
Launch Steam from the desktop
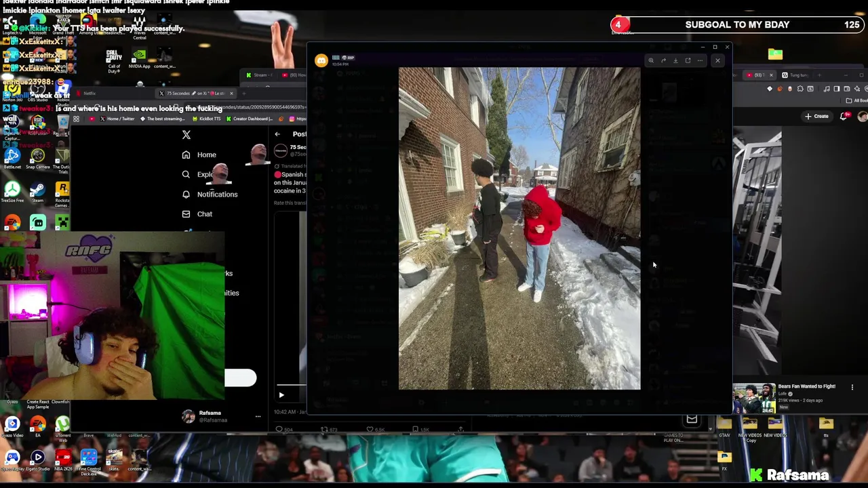(x=37, y=191)
